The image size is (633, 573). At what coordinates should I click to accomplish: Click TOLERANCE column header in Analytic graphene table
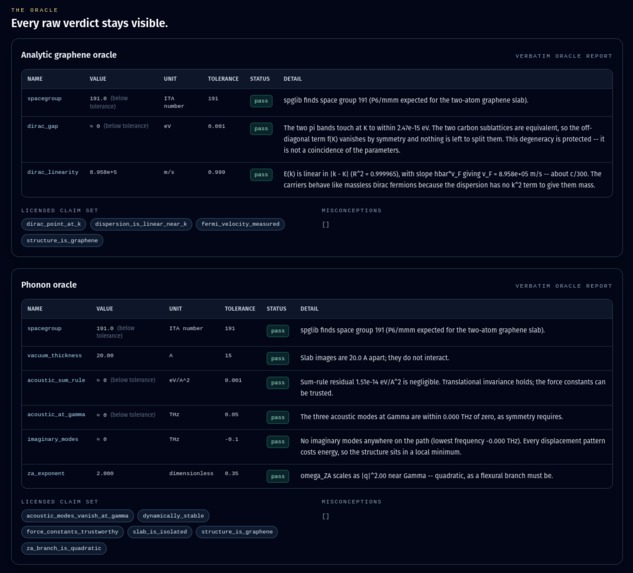(223, 79)
